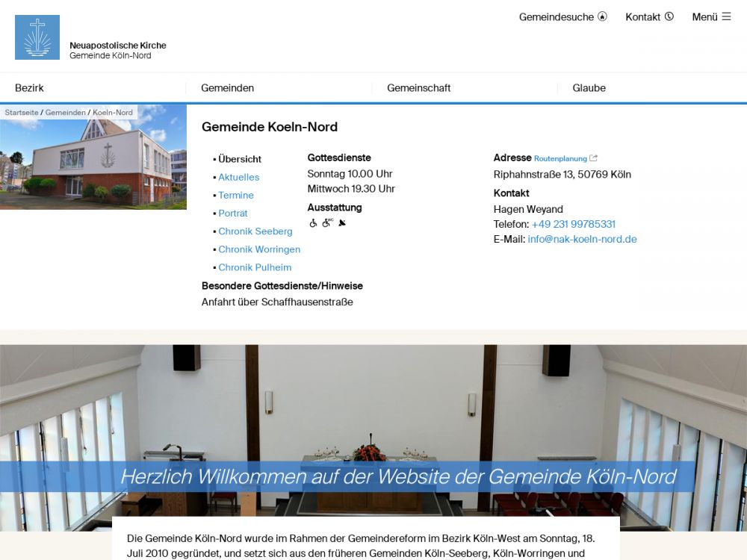Go to Startseite in the breadcrumb
The height and width of the screenshot is (560, 747).
click(22, 113)
